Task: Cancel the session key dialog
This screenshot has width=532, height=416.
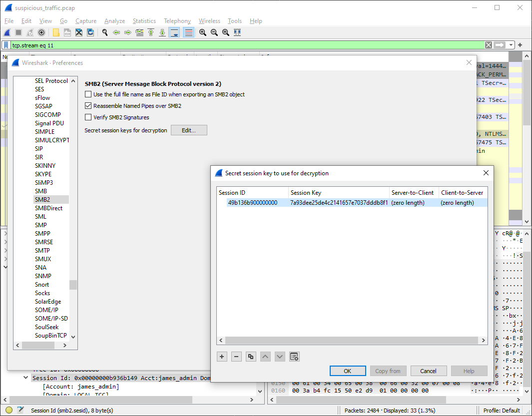Action: [x=429, y=371]
